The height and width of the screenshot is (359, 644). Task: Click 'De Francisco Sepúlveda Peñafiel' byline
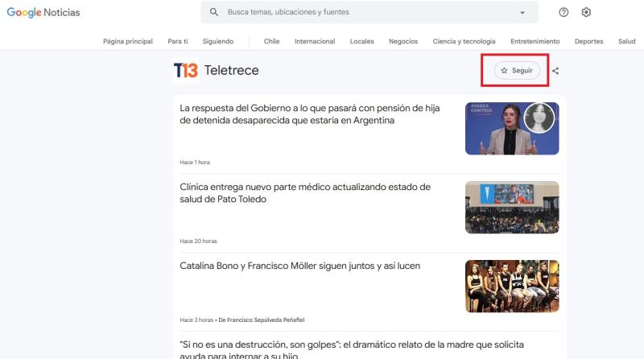[x=261, y=320]
